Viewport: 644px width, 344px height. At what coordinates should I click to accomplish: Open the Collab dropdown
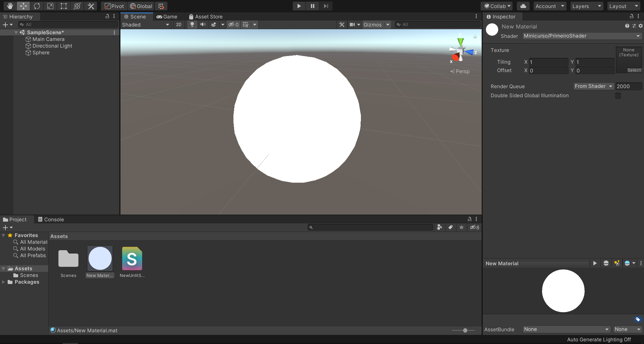pos(497,6)
